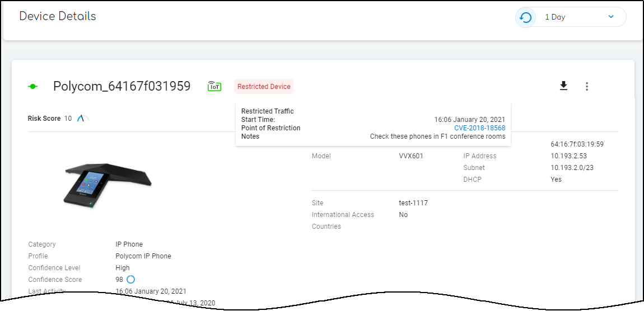Click the Confidence Score value 98
The image size is (644, 311).
[119, 280]
